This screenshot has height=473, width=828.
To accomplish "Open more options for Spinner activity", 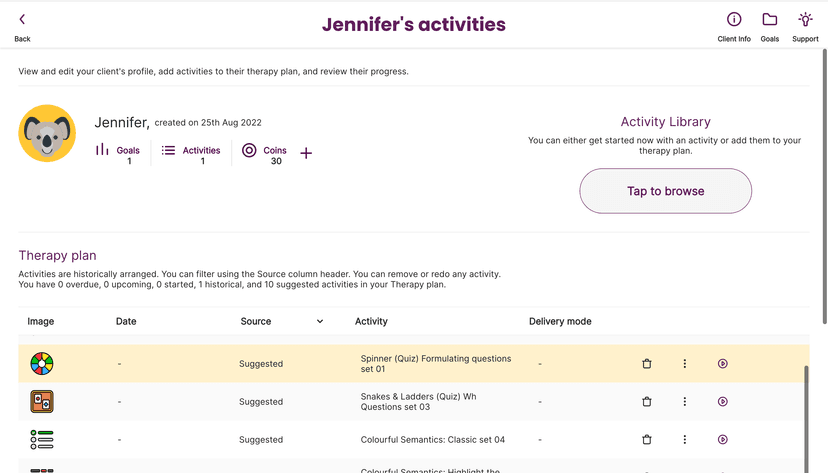I will [685, 364].
